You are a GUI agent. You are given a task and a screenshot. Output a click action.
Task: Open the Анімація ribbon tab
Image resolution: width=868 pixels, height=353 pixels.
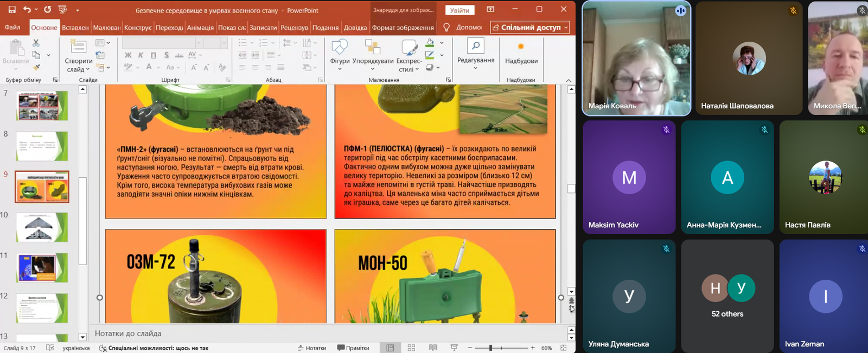coord(200,28)
